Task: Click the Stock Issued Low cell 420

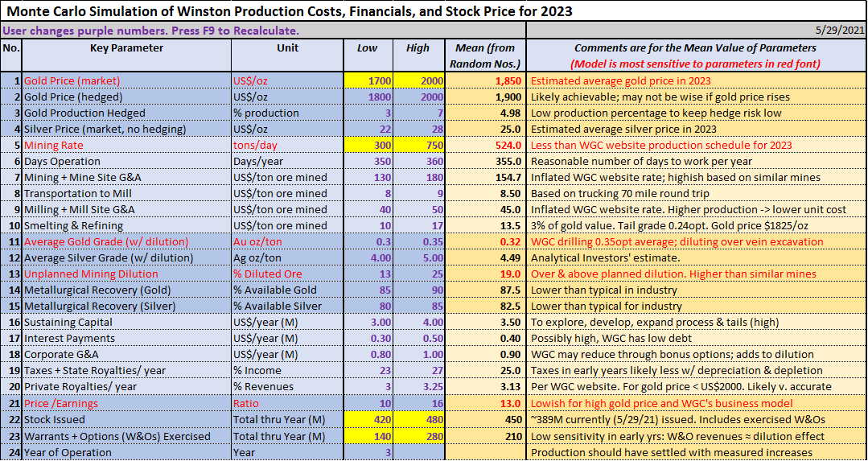Action: tap(368, 420)
